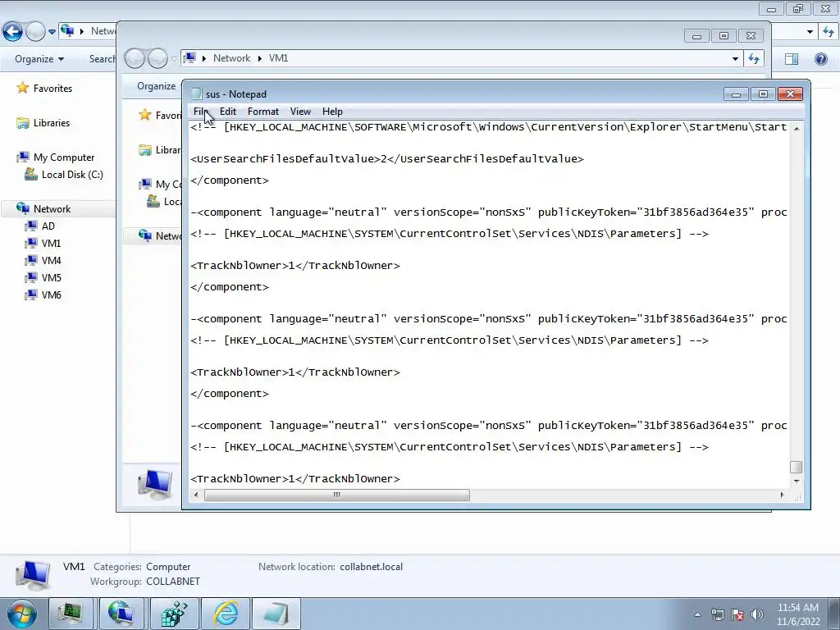840x630 pixels.
Task: Click the Notepad vertical scrollbar thumb
Action: 797,467
